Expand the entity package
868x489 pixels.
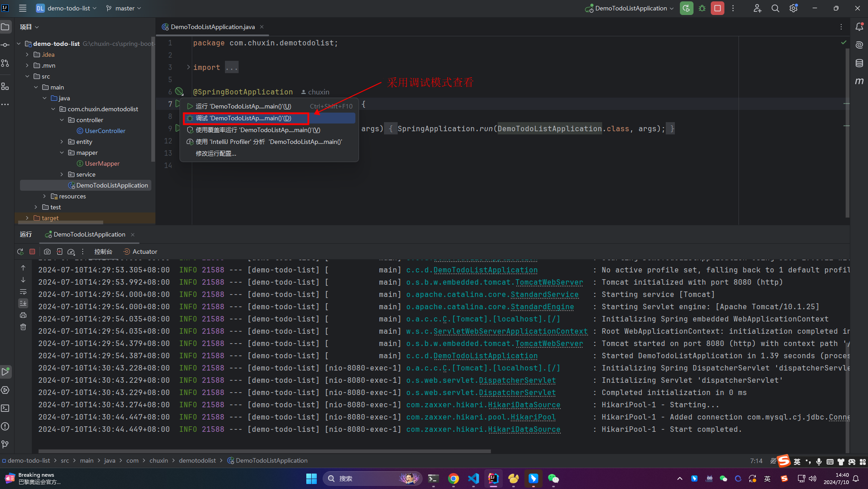(x=62, y=142)
